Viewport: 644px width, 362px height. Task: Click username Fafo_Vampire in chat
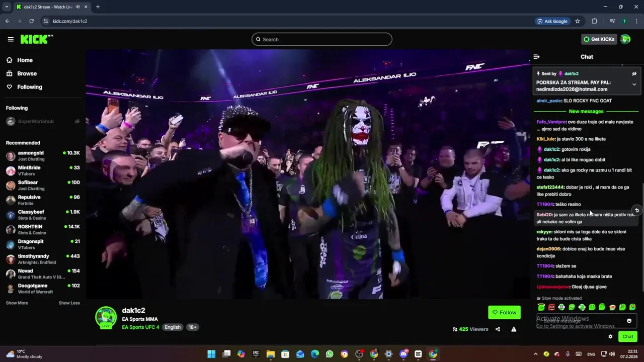(x=551, y=122)
